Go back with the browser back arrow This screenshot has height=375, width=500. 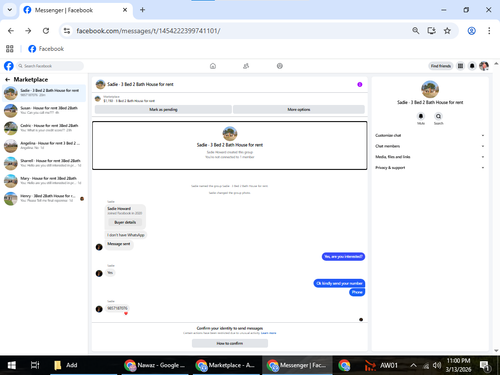click(11, 31)
